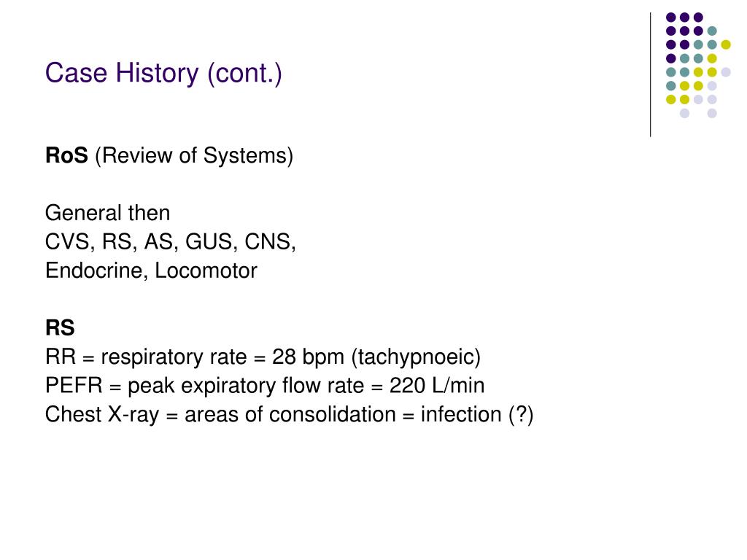Click the 'Chest X-ray' text

102,414
